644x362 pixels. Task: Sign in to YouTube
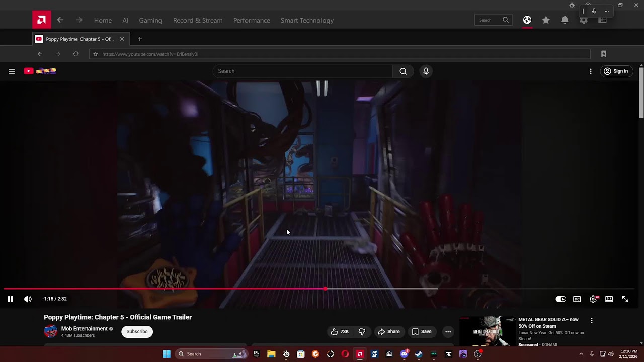click(616, 71)
